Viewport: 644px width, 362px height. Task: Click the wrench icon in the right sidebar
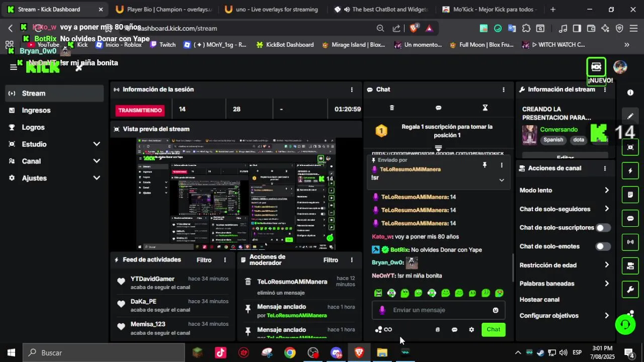[630, 290]
